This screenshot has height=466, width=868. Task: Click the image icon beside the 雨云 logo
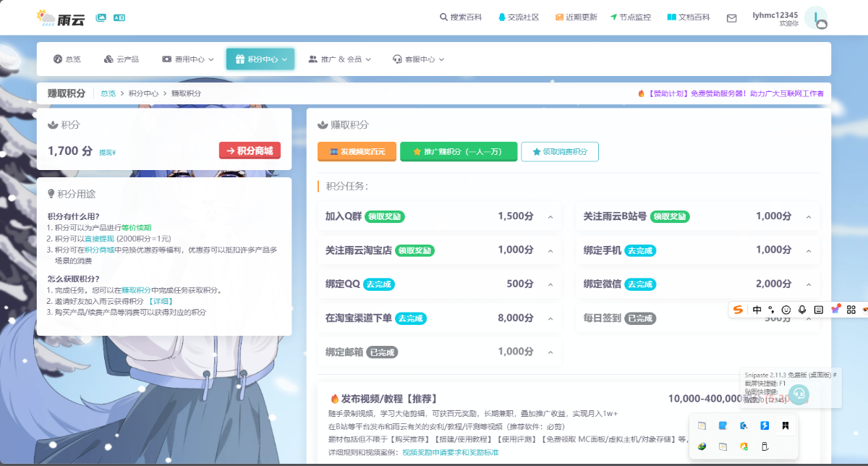tap(101, 17)
